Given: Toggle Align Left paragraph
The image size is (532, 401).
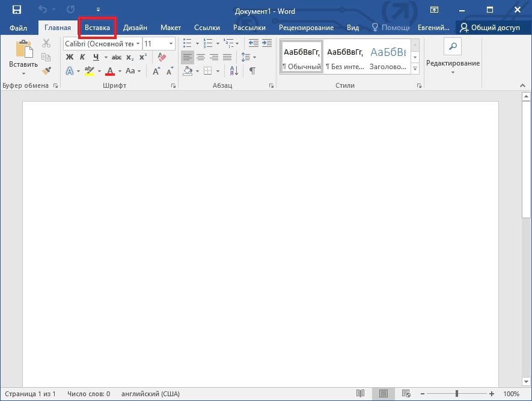Looking at the screenshot, I should 188,57.
